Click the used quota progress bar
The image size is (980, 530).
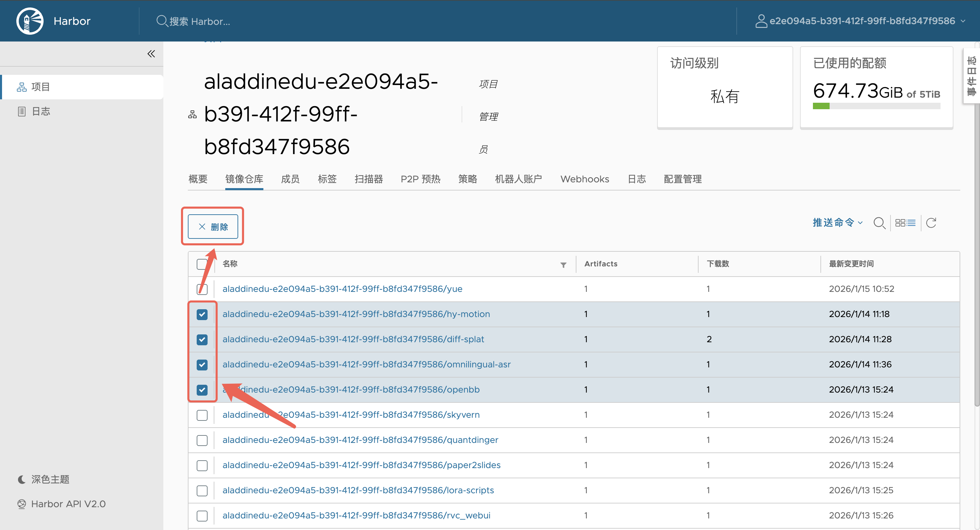[x=876, y=106]
